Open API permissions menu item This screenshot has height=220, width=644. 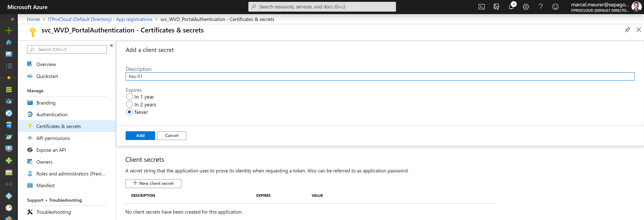53,138
